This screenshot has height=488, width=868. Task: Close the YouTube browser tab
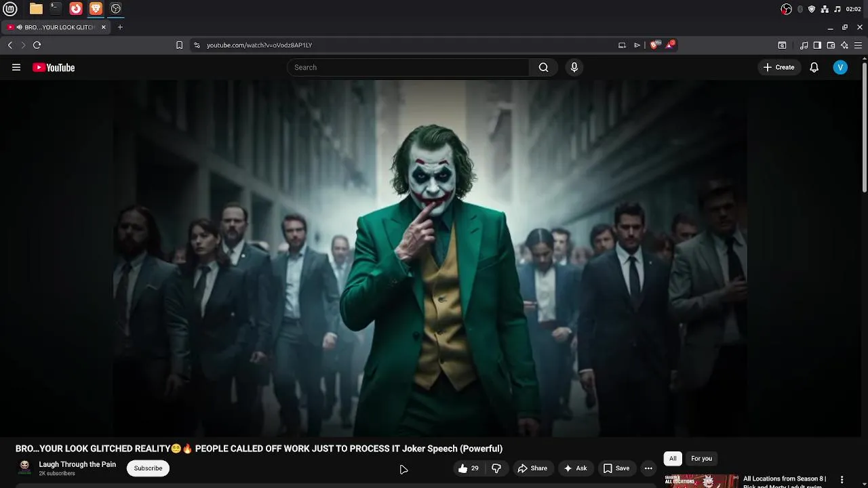point(104,27)
